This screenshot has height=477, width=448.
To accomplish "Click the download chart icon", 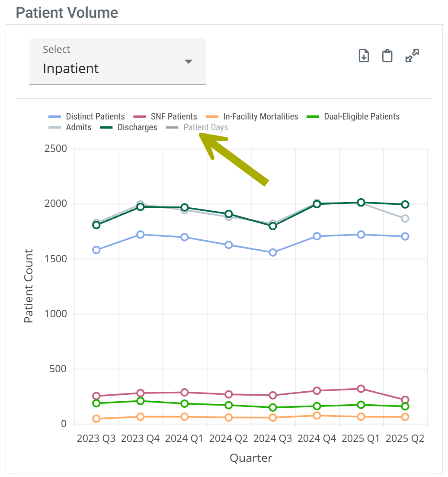I will coord(364,56).
